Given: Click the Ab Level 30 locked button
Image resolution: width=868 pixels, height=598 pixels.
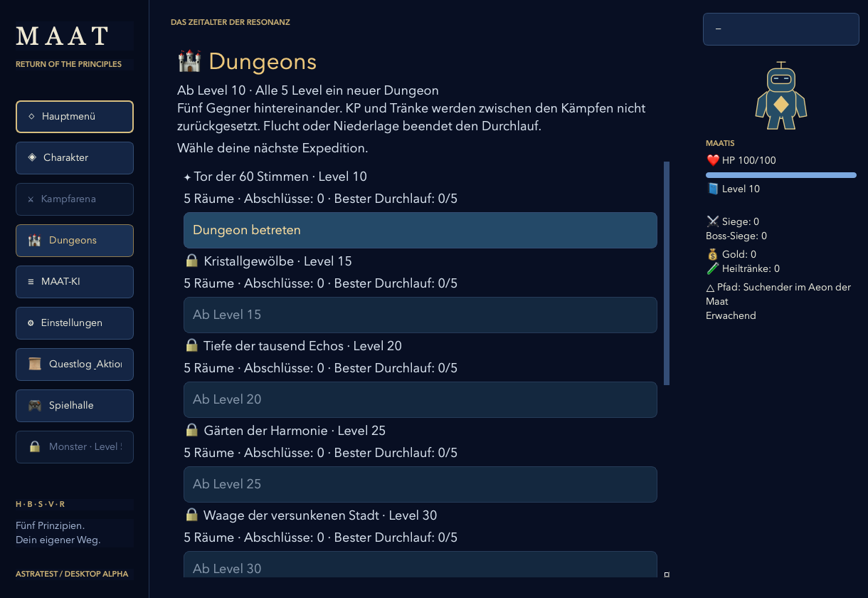Looking at the screenshot, I should click(420, 565).
